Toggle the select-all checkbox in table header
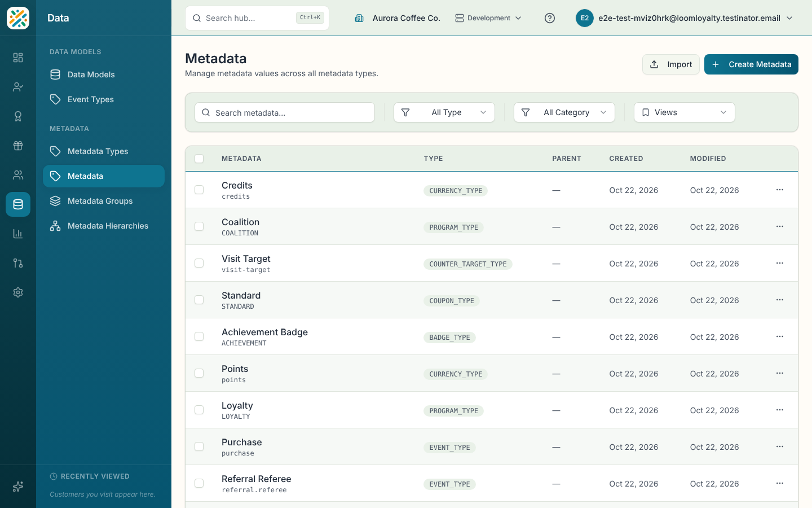This screenshot has height=508, width=812. (199, 159)
